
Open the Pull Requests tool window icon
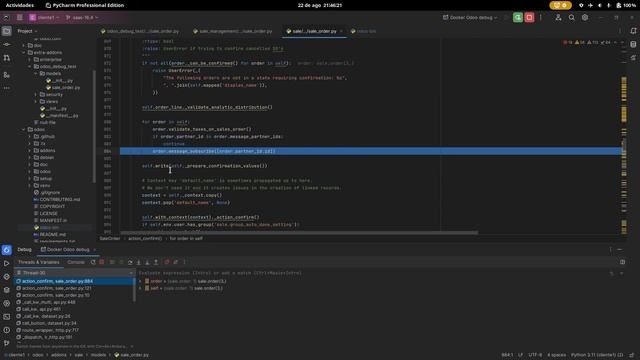(7, 58)
